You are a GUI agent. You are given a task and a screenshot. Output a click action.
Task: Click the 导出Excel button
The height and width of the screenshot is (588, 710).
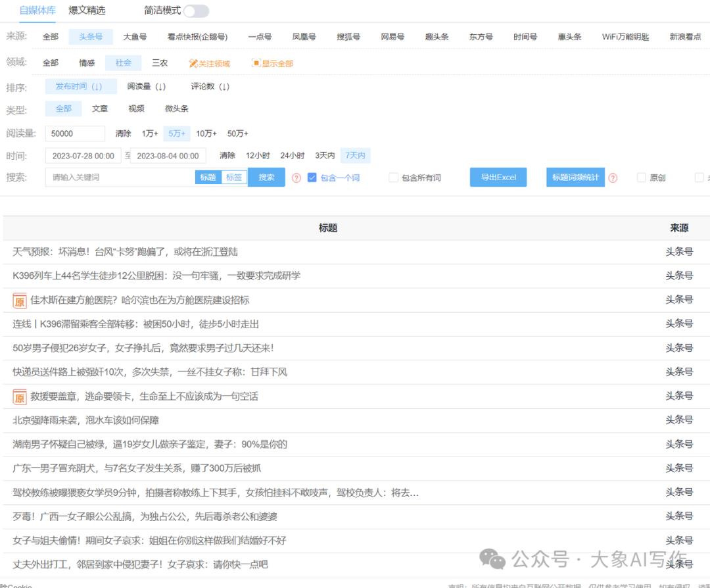point(498,177)
